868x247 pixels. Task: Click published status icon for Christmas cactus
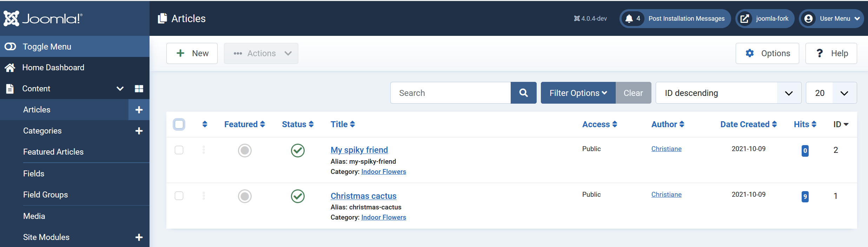(x=298, y=196)
